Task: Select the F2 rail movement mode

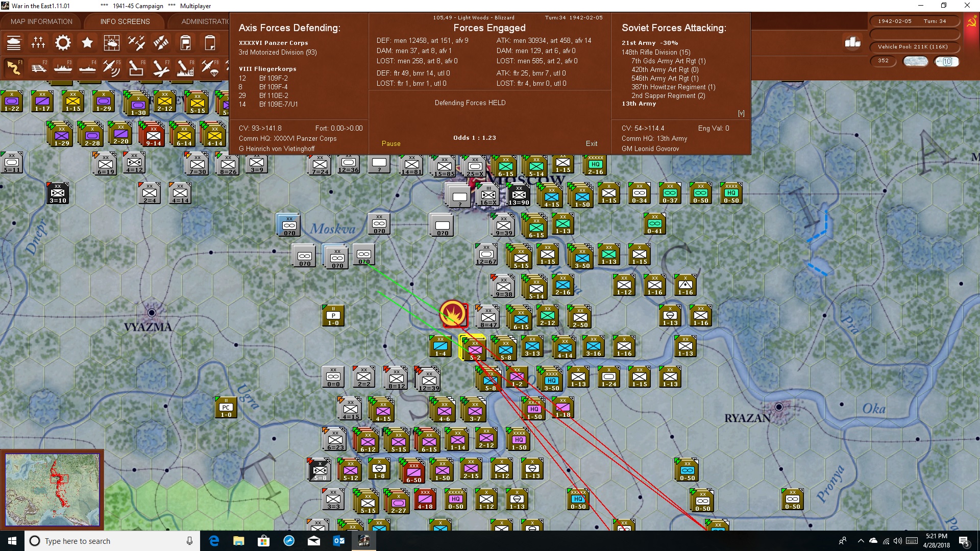Action: 38,68
